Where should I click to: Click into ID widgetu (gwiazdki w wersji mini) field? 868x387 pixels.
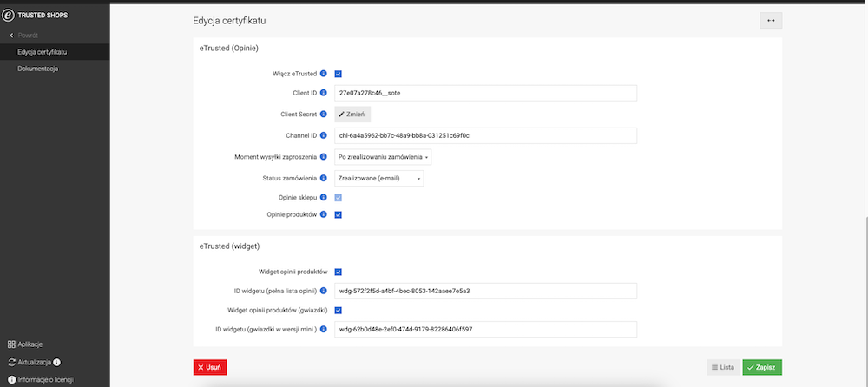[485, 330]
